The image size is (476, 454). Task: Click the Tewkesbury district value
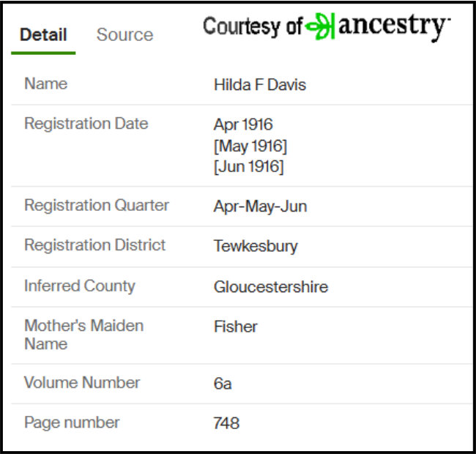(256, 246)
